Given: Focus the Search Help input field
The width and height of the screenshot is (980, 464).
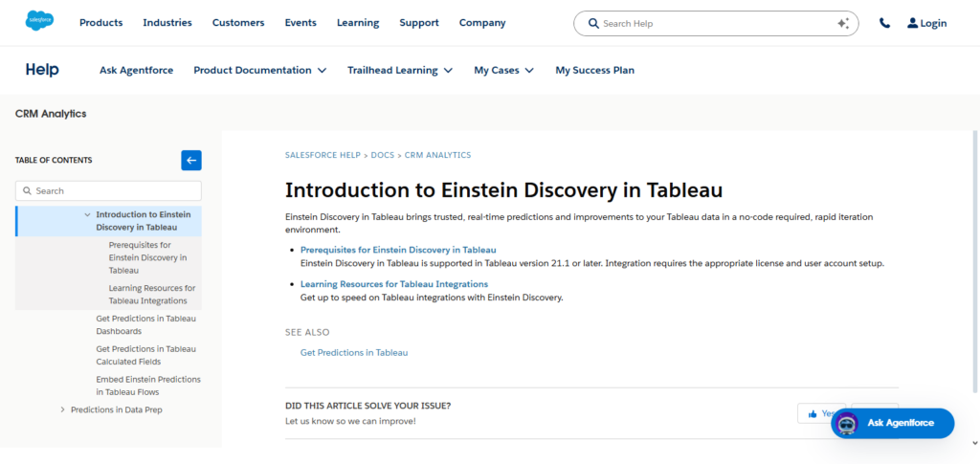Looking at the screenshot, I should pos(716,23).
